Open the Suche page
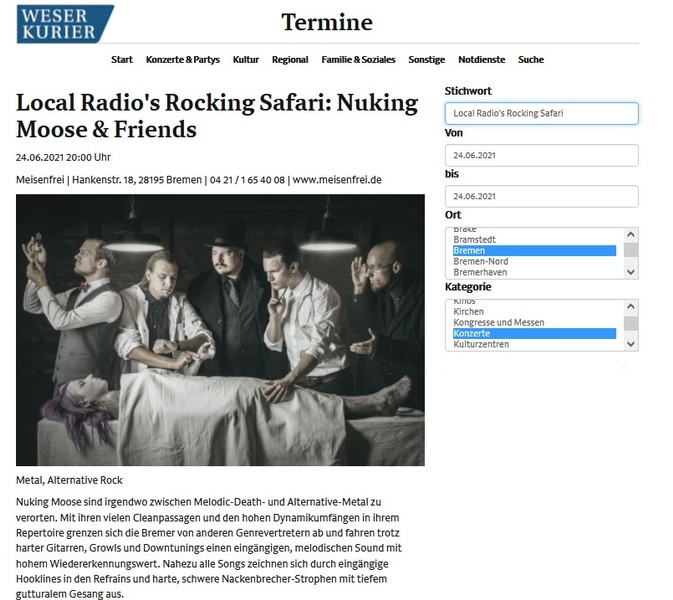Viewport: 673px width, 600px height. click(531, 60)
